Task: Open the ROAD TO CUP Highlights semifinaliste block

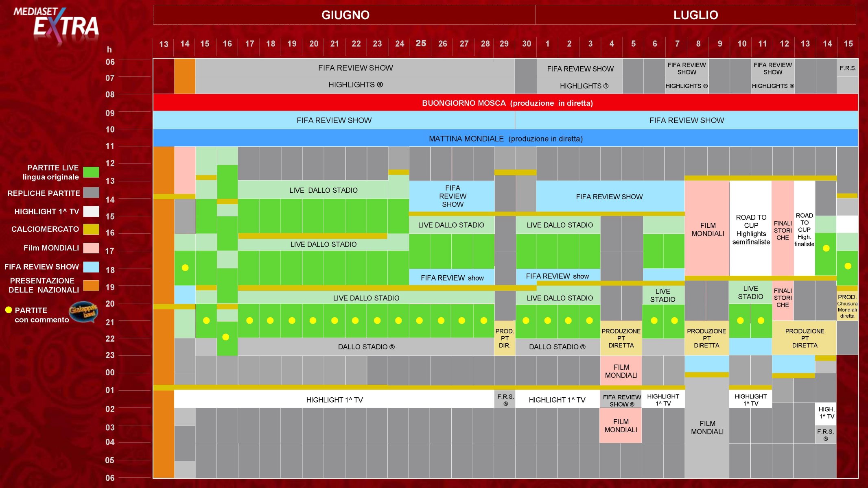Action: click(751, 229)
